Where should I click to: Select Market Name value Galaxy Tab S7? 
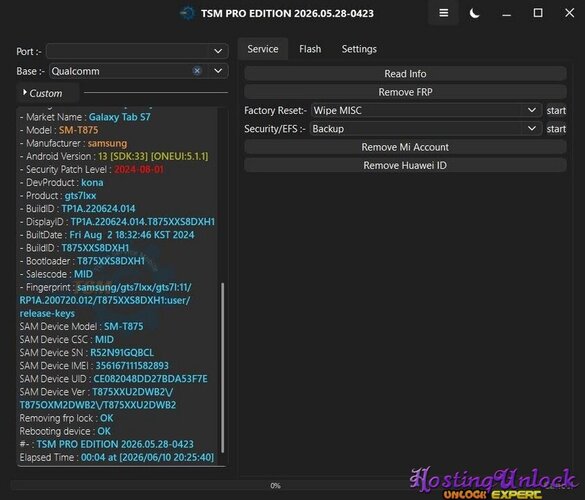[119, 117]
